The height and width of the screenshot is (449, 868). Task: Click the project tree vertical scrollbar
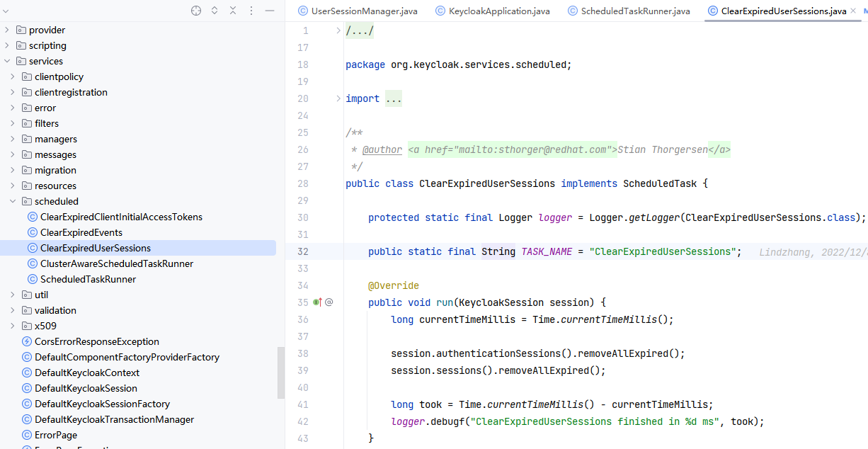(281, 373)
